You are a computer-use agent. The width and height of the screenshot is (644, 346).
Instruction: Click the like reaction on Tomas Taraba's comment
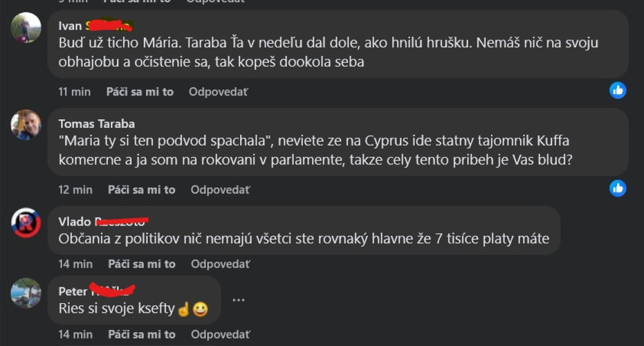click(x=618, y=188)
